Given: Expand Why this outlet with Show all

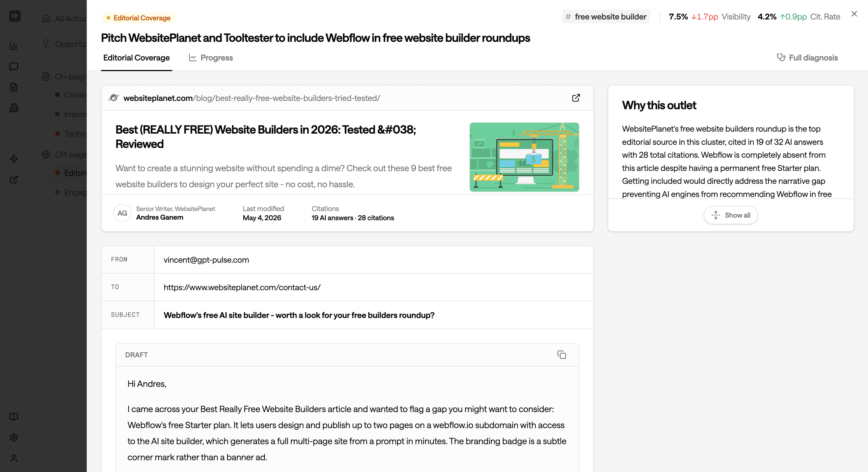Looking at the screenshot, I should click(x=731, y=215).
